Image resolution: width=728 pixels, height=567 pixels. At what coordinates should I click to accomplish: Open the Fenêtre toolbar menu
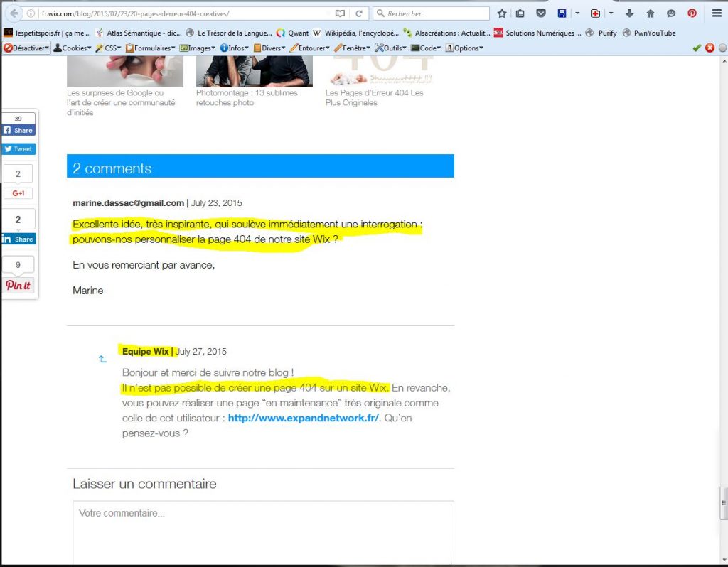[x=352, y=48]
